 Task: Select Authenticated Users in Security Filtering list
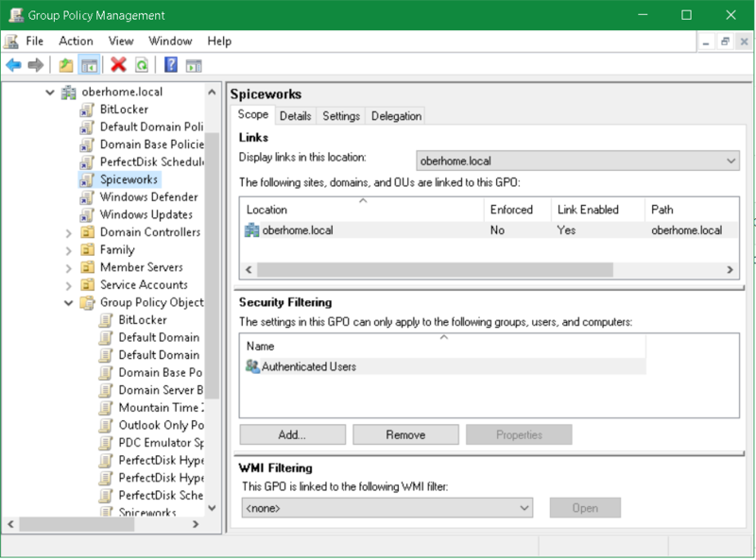(308, 366)
